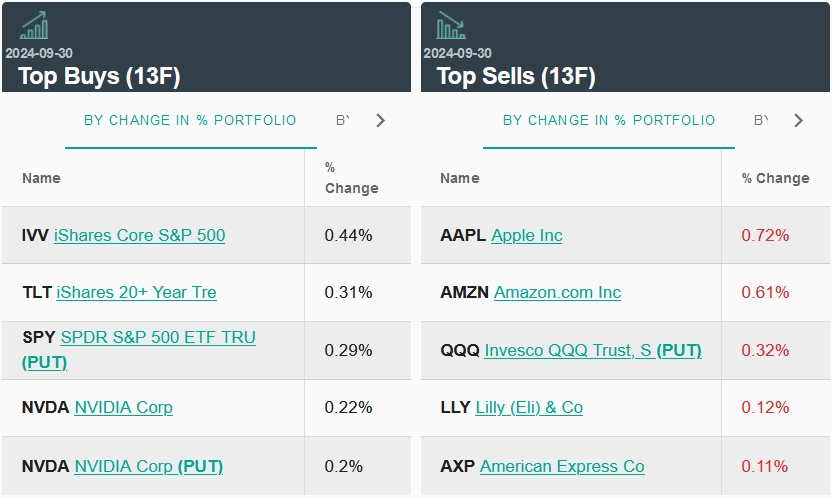Screen dimensions: 832x498
Task: Click the Top Sells falling chart icon
Action: click(451, 26)
